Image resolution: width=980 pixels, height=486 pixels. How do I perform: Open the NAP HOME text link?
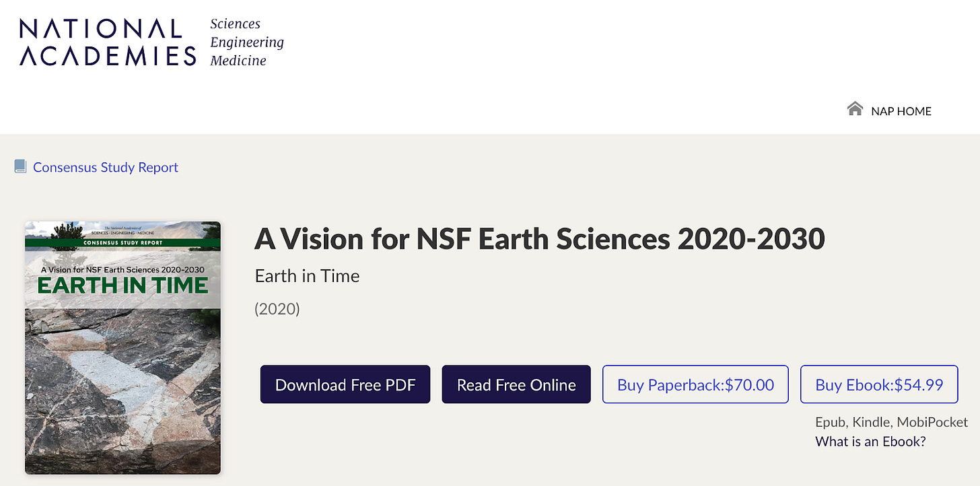[901, 111]
